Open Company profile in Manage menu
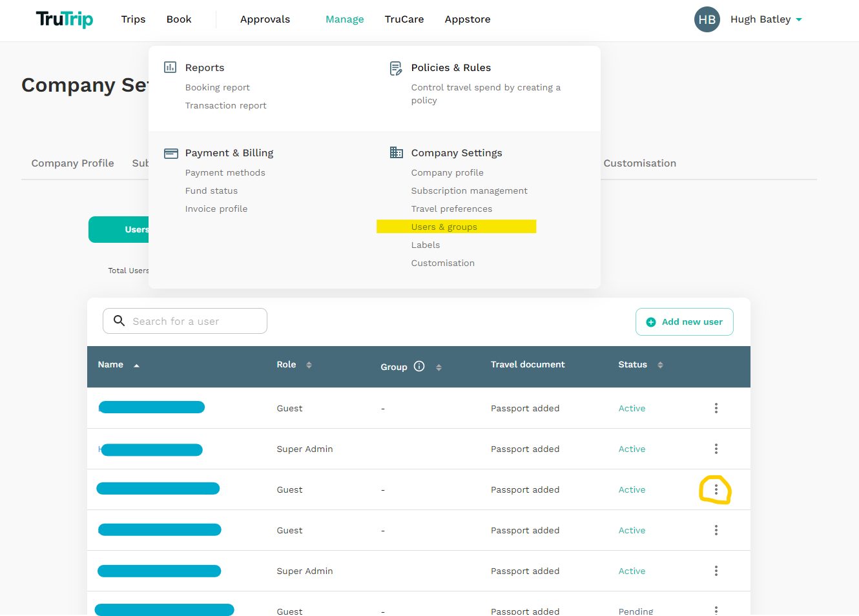Viewport: 859px width, 616px height. 447,172
